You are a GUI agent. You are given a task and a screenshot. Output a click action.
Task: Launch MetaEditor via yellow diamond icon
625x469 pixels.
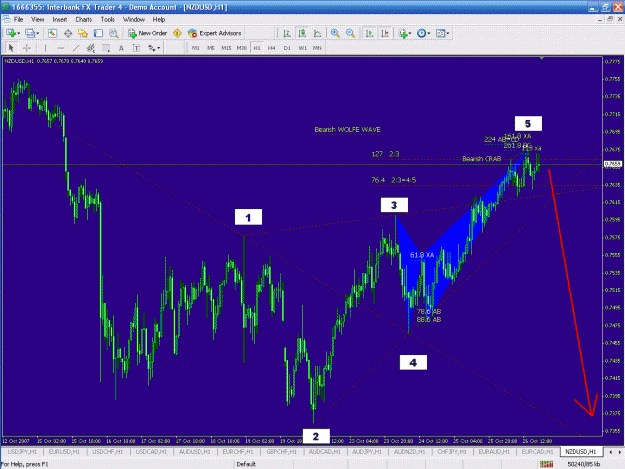pyautogui.click(x=177, y=33)
